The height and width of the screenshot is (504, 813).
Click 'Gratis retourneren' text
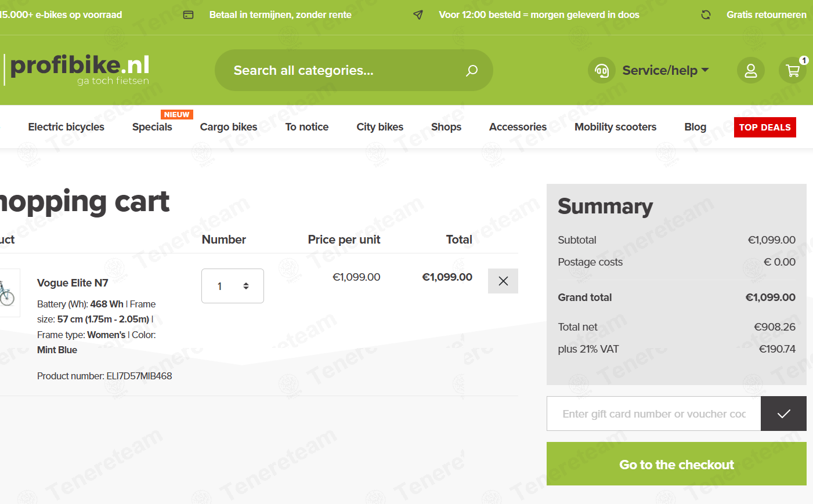point(767,14)
